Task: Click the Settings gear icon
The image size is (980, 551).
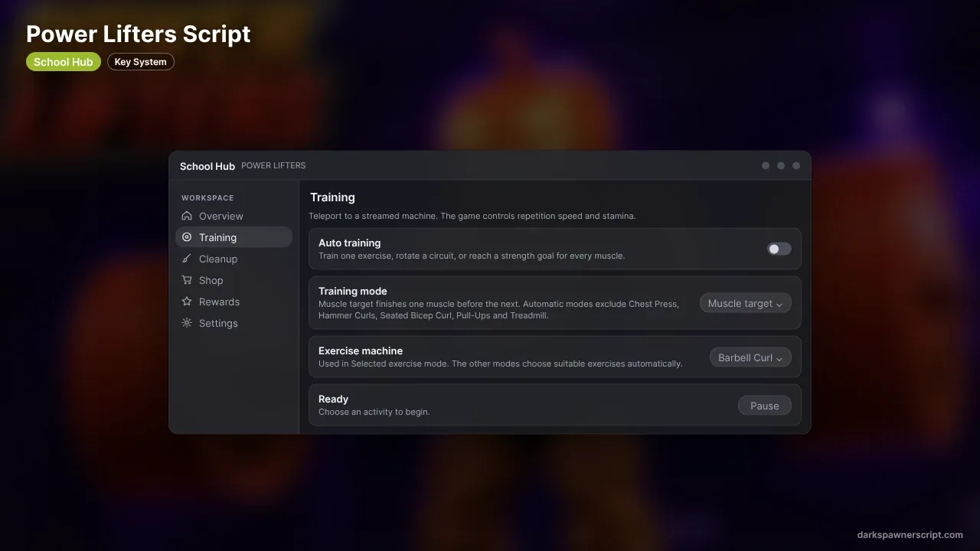Action: [x=187, y=323]
